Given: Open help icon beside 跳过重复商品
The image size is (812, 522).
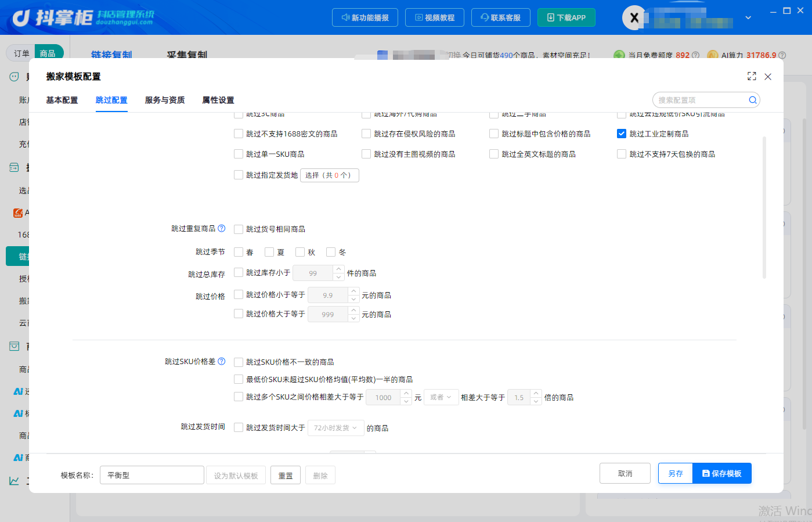Looking at the screenshot, I should (x=221, y=228).
